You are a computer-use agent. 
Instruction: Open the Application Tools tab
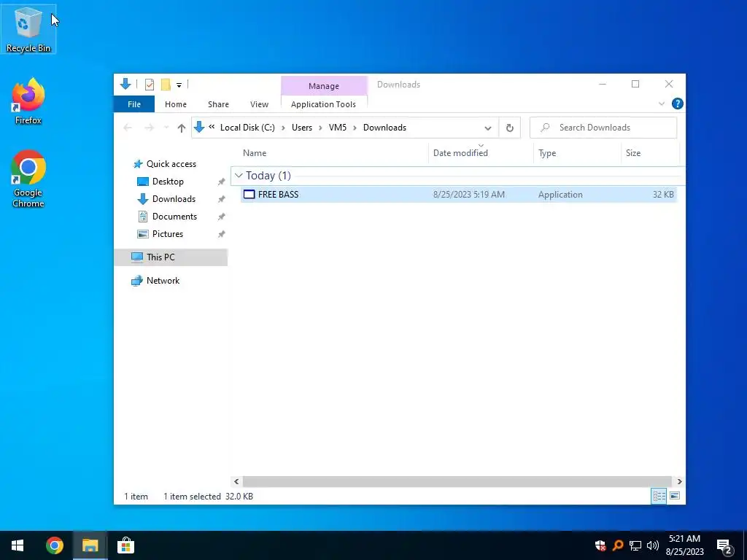coord(323,104)
